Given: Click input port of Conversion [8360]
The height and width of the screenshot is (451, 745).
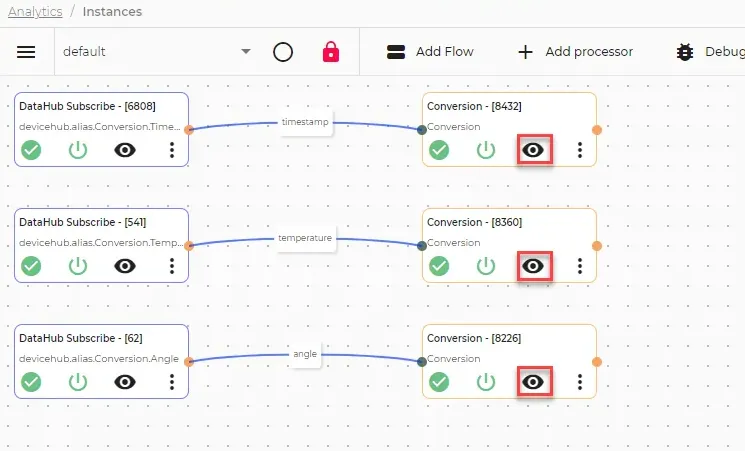Looking at the screenshot, I should pyautogui.click(x=421, y=246).
